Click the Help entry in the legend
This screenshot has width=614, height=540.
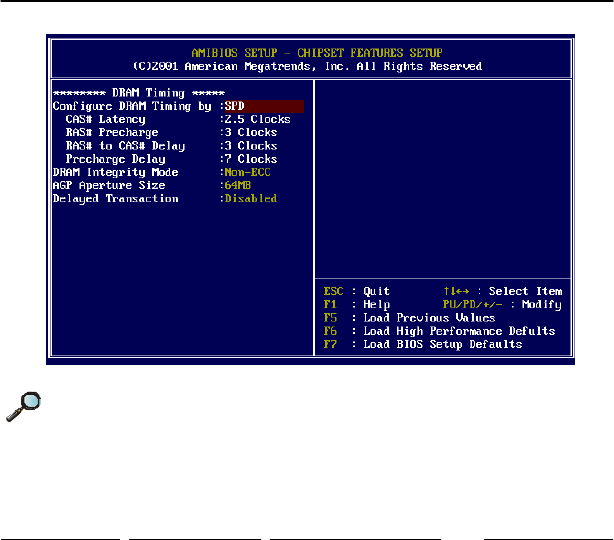coord(376,305)
